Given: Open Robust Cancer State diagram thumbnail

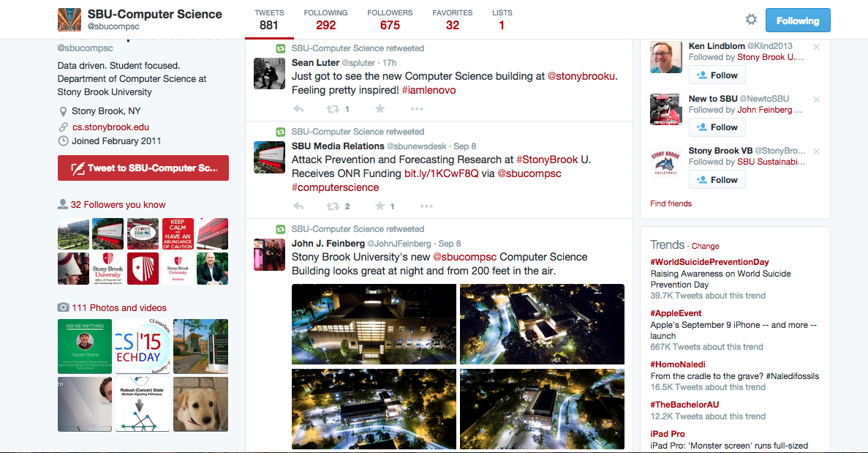Looking at the screenshot, I should pyautogui.click(x=143, y=404).
